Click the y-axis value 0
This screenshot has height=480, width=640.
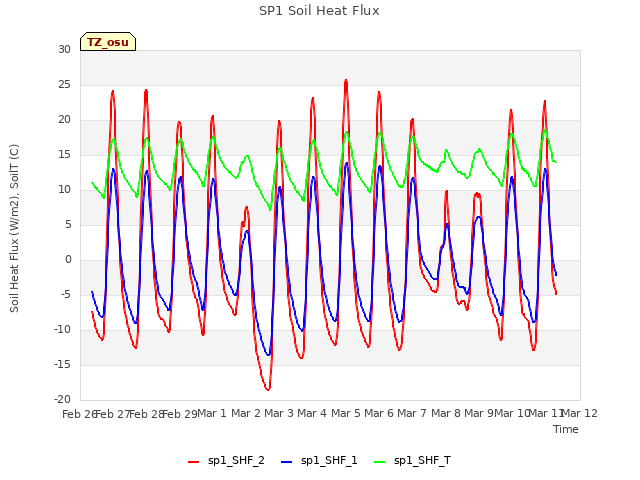coord(68,260)
